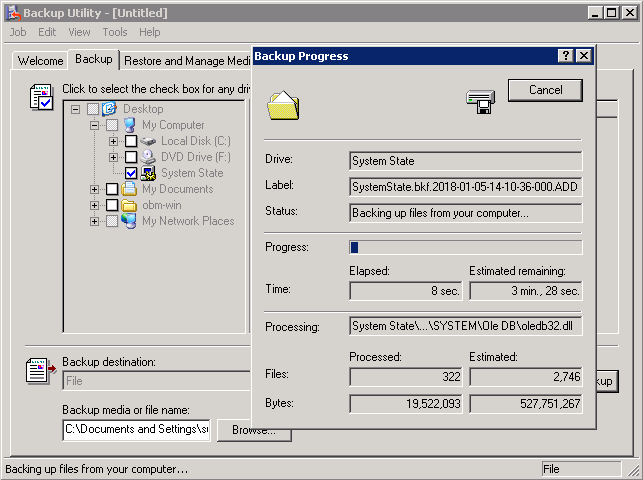Uncheck the System State checkbox
Viewport: 643px width, 480px height.
click(131, 173)
